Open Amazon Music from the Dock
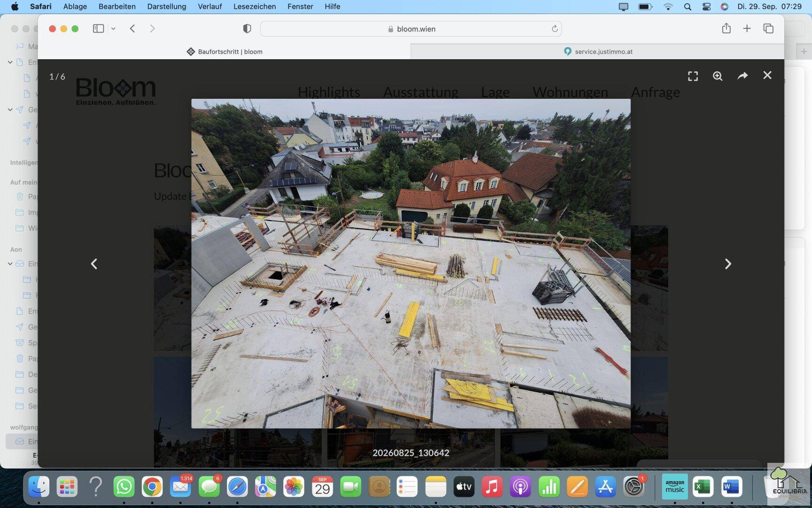Screen dimensions: 812x508 675,487
